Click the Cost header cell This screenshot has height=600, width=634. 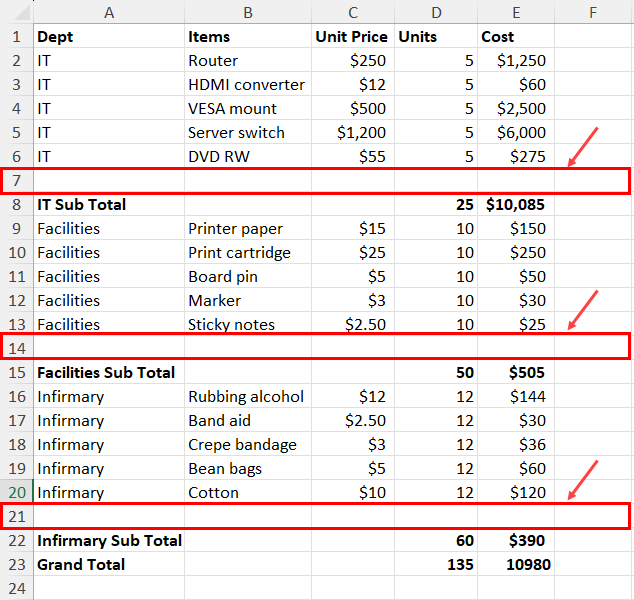coord(516,37)
